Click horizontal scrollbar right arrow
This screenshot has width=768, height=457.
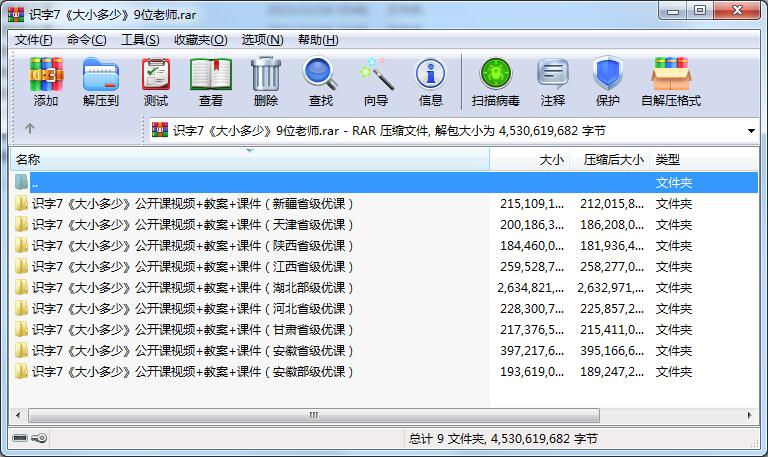tap(749, 415)
